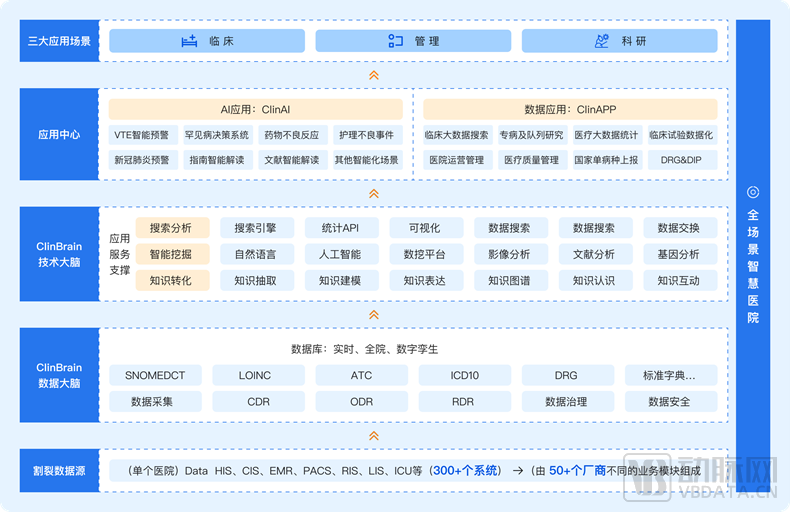Select 数据治理

tap(568, 402)
